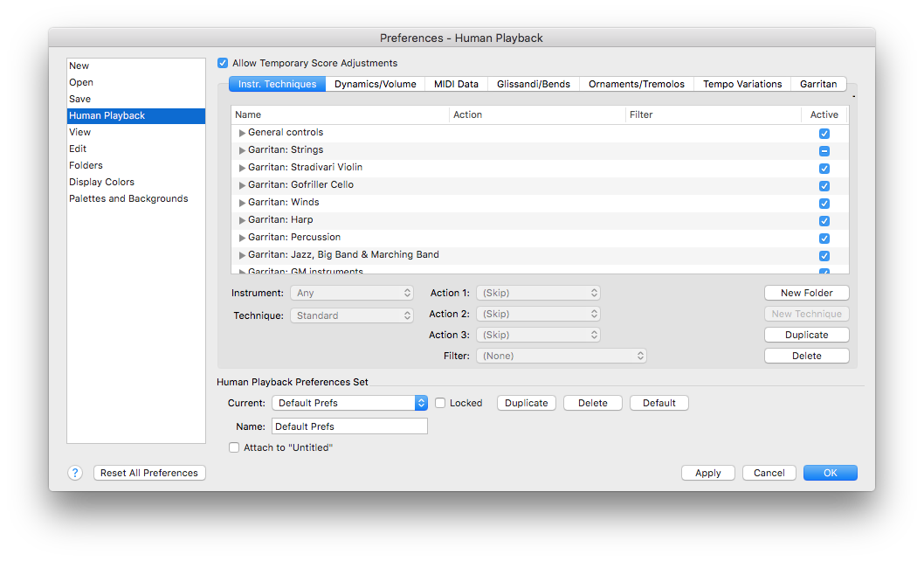Uncheck Allow Temporary Score Adjustments
The height and width of the screenshot is (561, 924).
(223, 63)
